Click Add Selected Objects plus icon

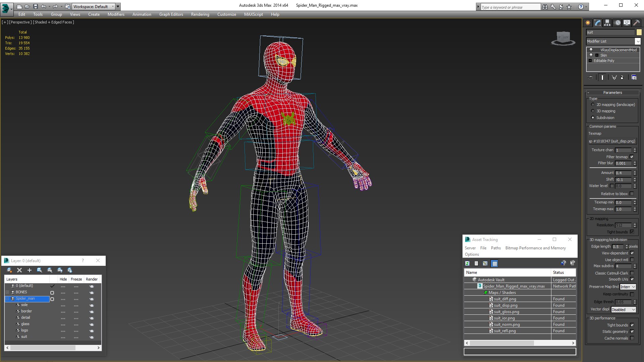pyautogui.click(x=30, y=270)
